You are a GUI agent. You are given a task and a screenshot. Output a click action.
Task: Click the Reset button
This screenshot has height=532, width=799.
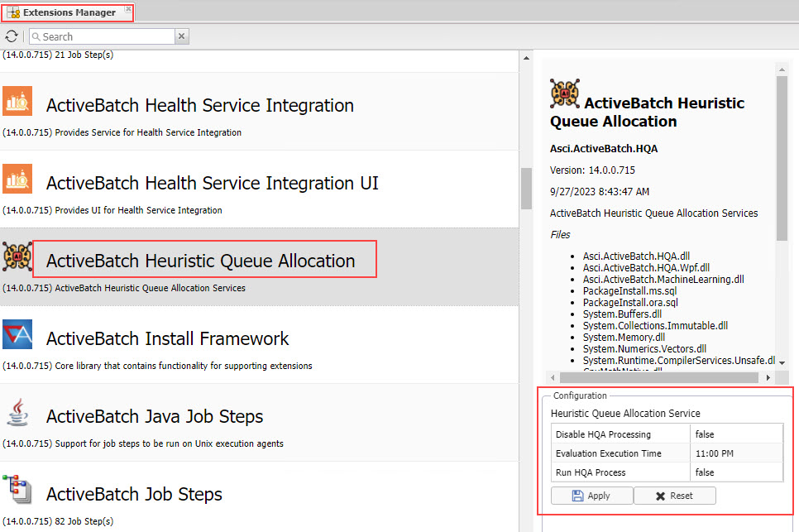pos(675,496)
